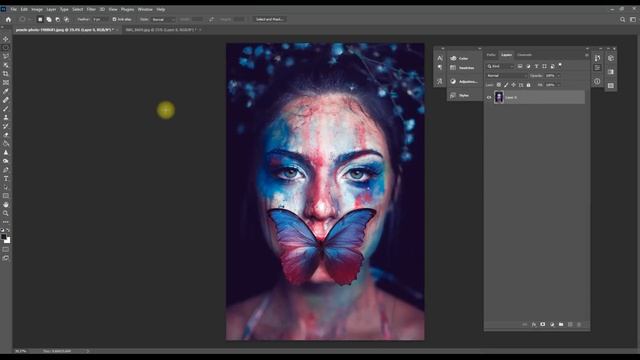This screenshot has height=360, width=640.
Task: Select the Clone Stamp tool
Action: pyautogui.click(x=6, y=118)
